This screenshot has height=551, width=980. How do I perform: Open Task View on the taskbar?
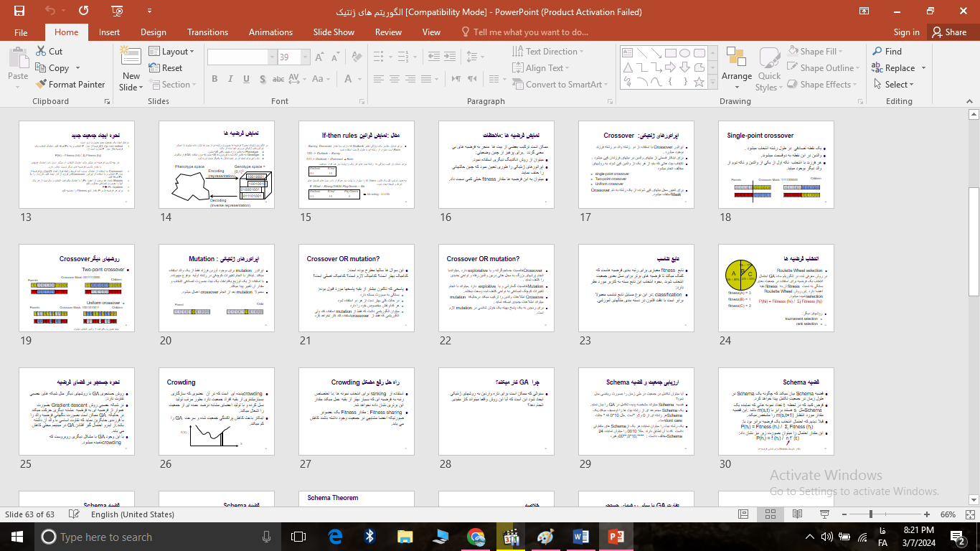point(298,537)
